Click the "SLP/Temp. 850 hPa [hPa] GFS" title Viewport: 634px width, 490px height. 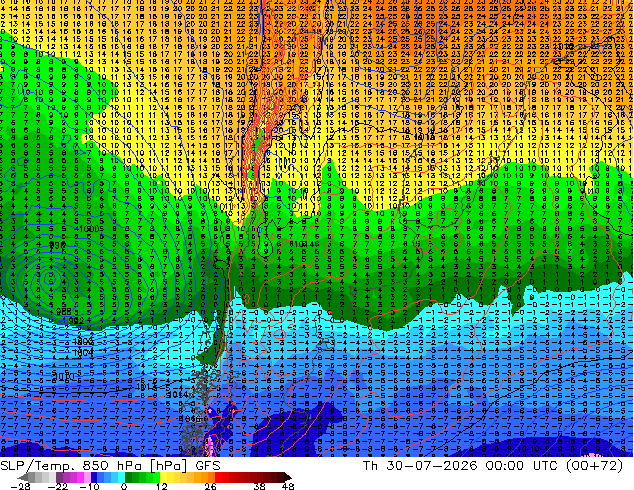tap(110, 466)
